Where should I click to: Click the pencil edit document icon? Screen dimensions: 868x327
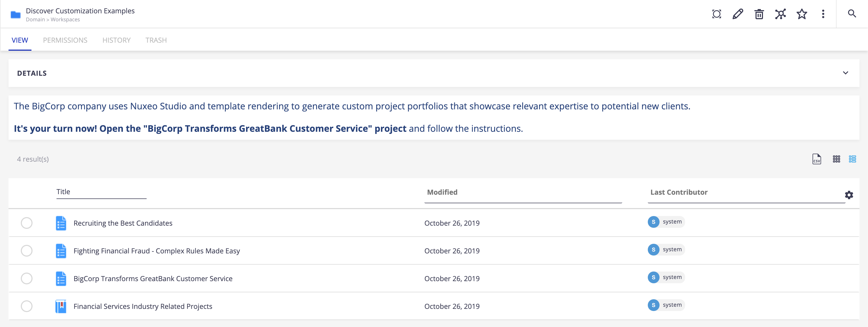point(738,14)
